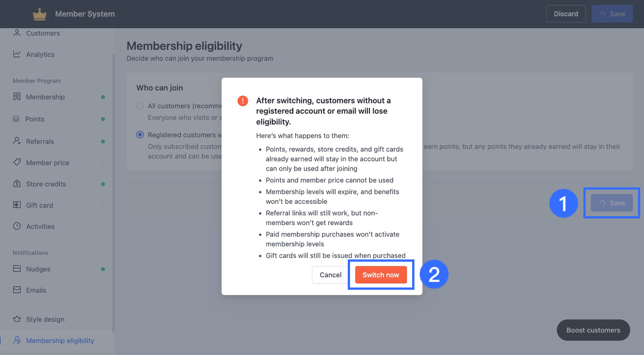Viewport: 644px width, 355px height.
Task: Click the Membership badge icon
Action: pos(17,97)
